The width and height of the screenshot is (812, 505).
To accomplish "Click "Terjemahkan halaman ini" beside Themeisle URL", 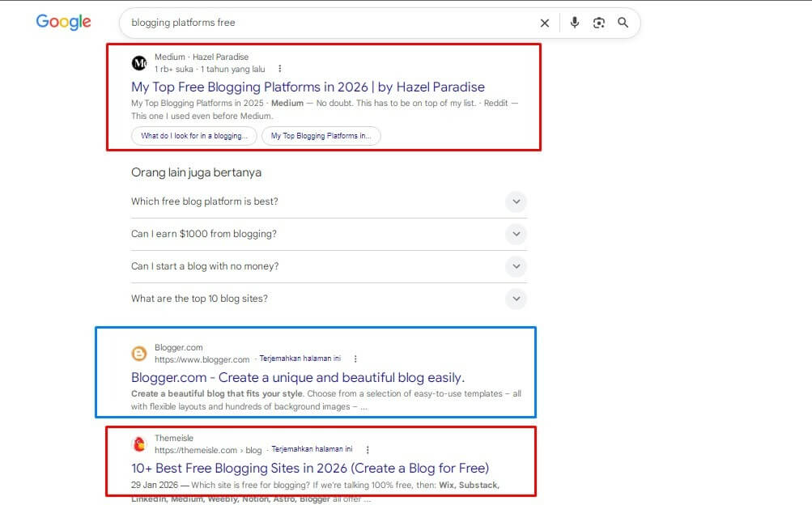I will (312, 449).
